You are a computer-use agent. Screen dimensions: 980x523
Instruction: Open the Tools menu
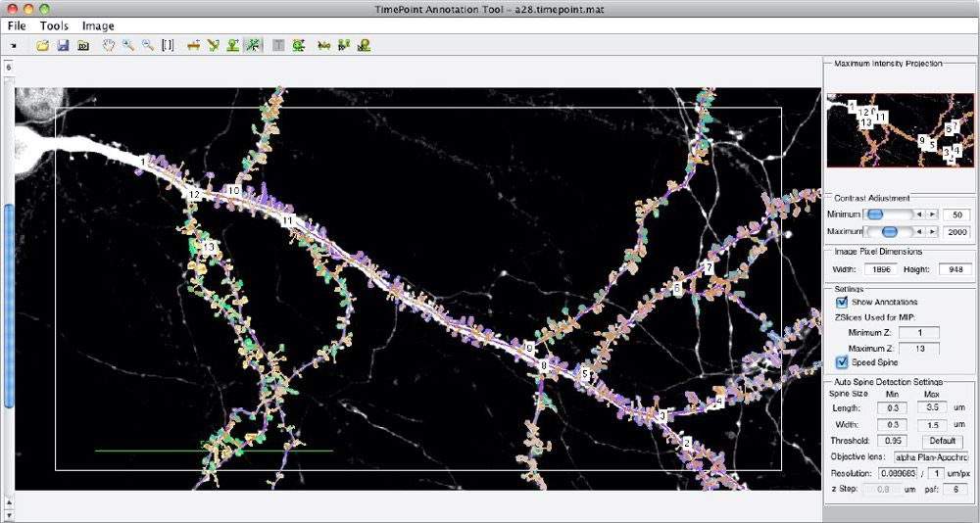pyautogui.click(x=54, y=25)
